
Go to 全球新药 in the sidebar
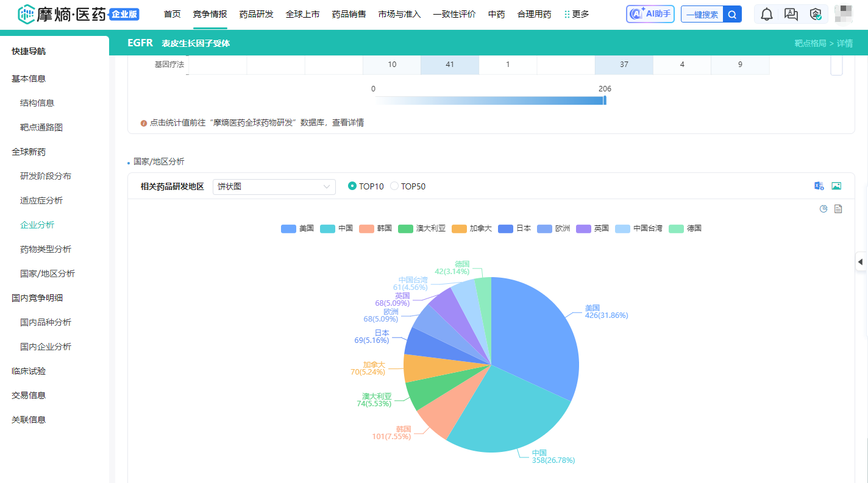point(29,152)
